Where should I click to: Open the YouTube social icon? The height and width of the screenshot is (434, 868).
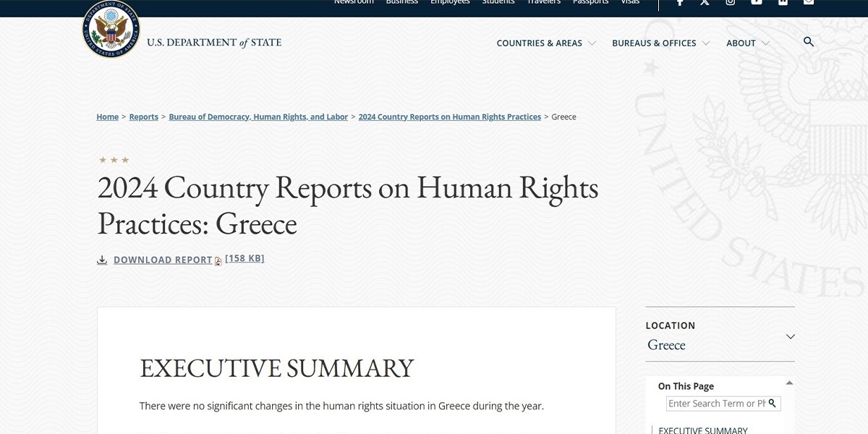pos(757,2)
